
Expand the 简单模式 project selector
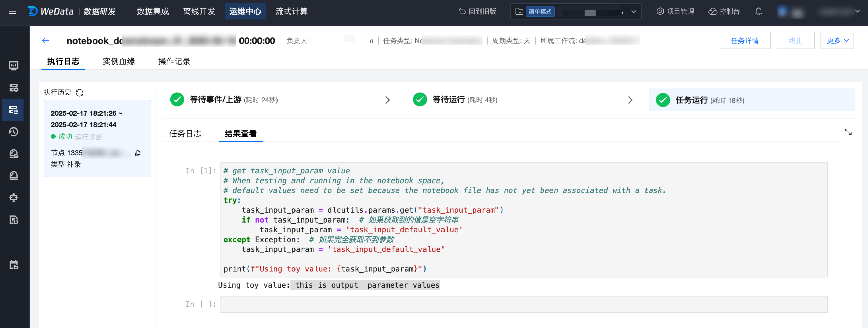[x=634, y=12]
